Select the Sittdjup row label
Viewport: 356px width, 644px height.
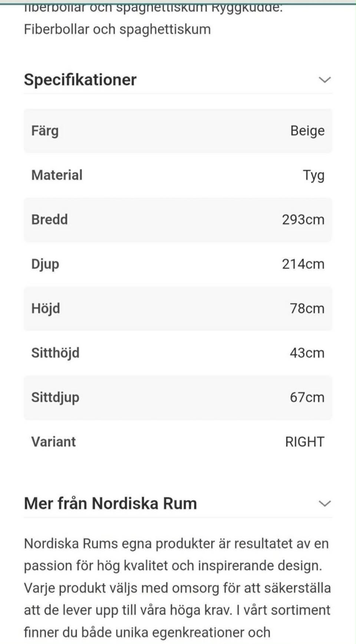[x=55, y=397]
